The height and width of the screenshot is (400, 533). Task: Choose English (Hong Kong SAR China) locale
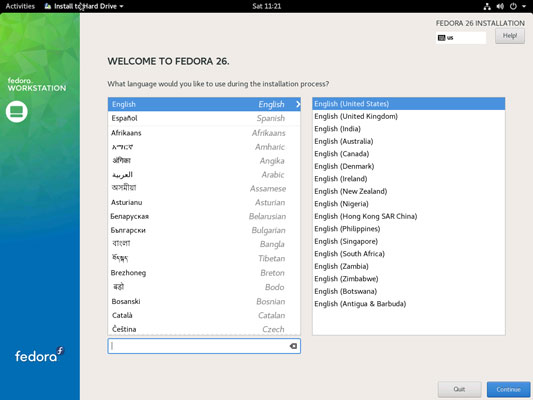[409, 216]
